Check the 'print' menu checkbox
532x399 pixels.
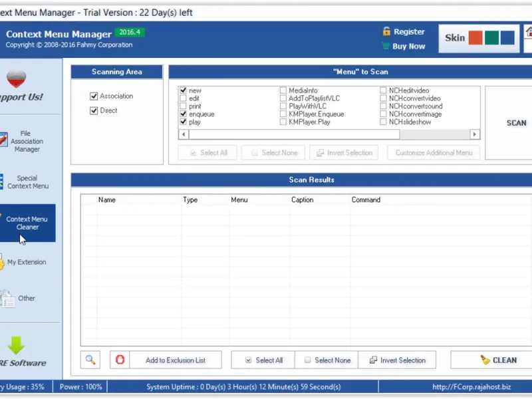click(x=184, y=106)
